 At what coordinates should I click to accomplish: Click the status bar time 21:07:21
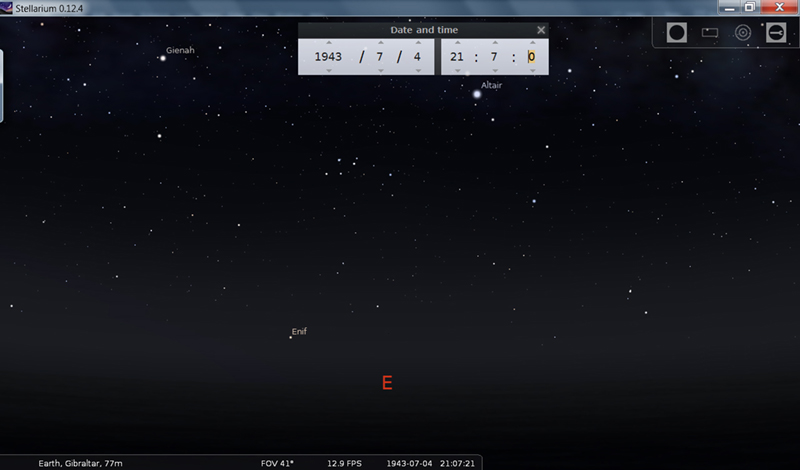pos(457,463)
